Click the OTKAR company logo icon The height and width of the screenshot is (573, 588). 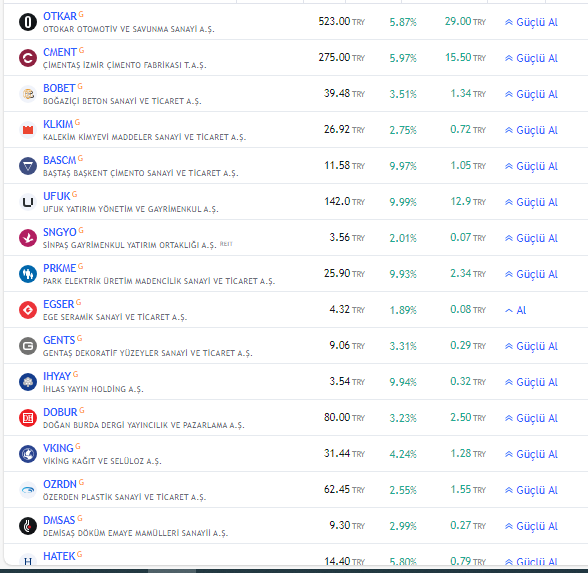[x=28, y=22]
